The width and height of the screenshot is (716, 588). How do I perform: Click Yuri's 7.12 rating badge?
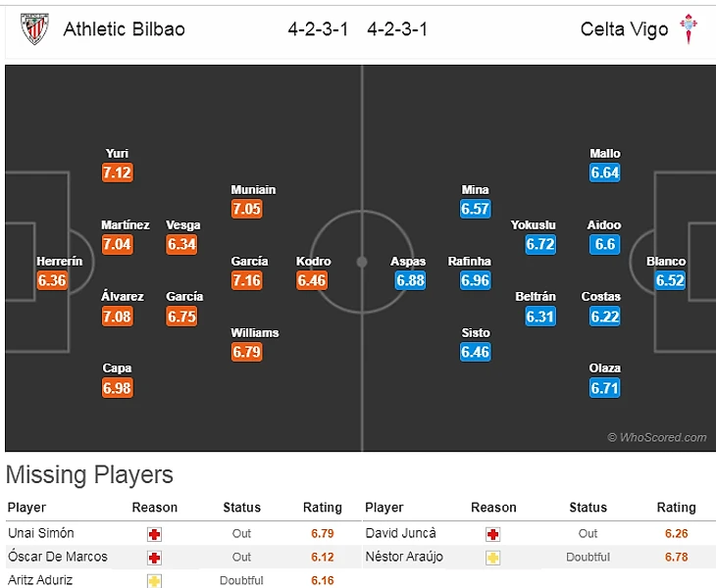click(117, 173)
